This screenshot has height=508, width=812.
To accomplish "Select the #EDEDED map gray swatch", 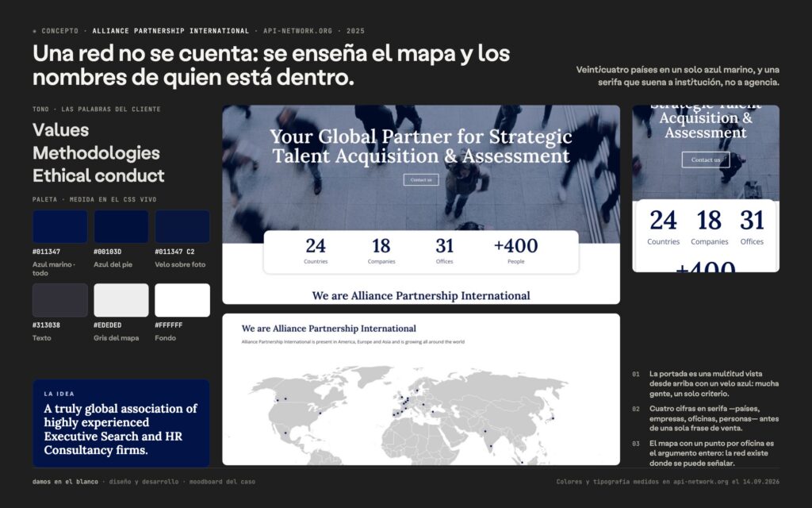I will pos(121,300).
